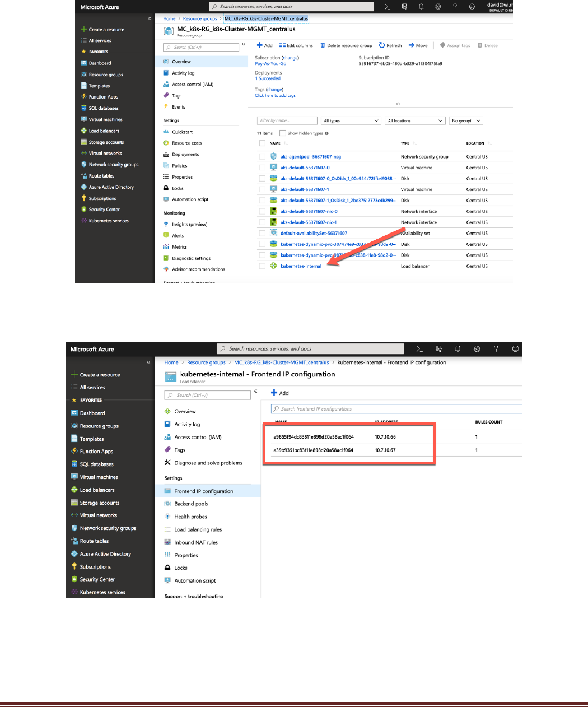Screen dimensions: 588x707
Task: Click Resource groups breadcrumb in load balancer screenshot
Action: tap(206, 362)
